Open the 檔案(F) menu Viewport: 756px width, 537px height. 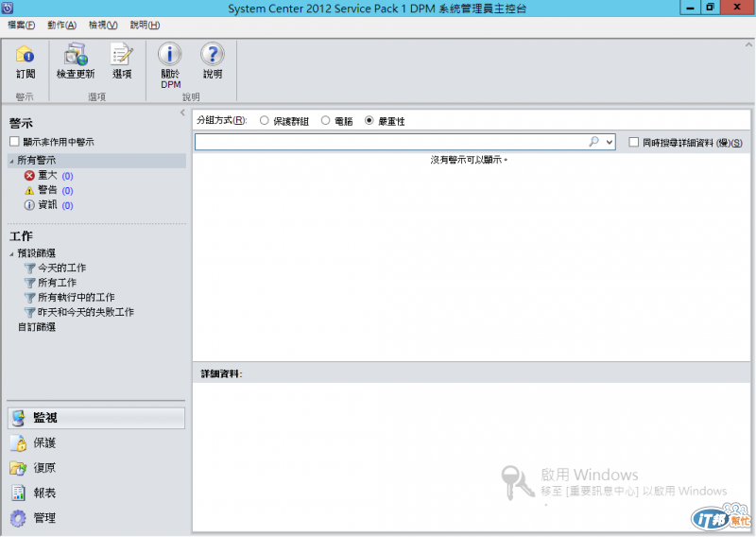[21, 26]
